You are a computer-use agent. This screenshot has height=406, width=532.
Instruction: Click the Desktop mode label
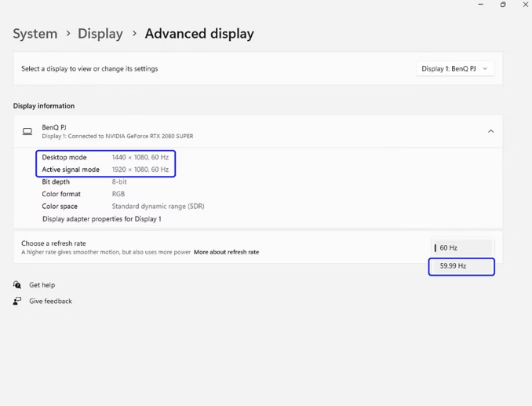64,157
